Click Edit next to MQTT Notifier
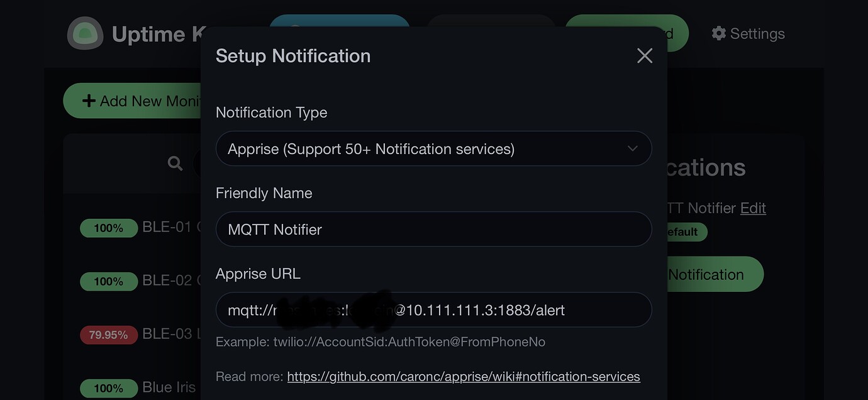The image size is (868, 400). (753, 208)
